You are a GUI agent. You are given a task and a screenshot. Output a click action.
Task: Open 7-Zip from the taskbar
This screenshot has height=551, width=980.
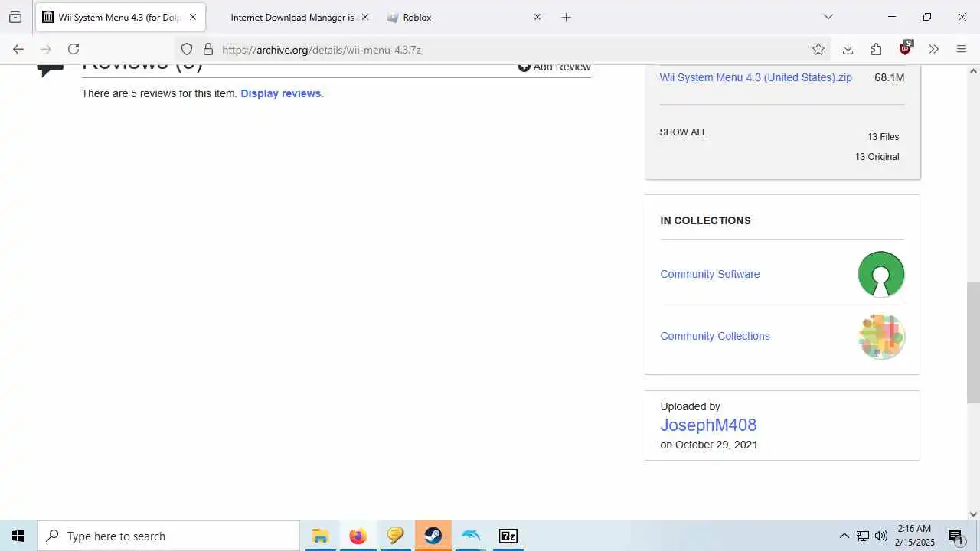coord(508,536)
